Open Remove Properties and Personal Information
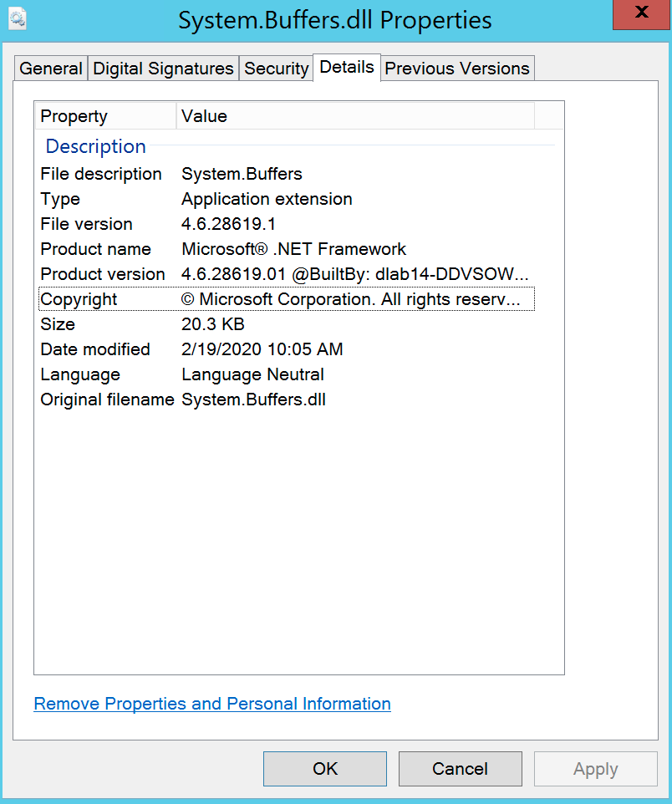 click(211, 704)
